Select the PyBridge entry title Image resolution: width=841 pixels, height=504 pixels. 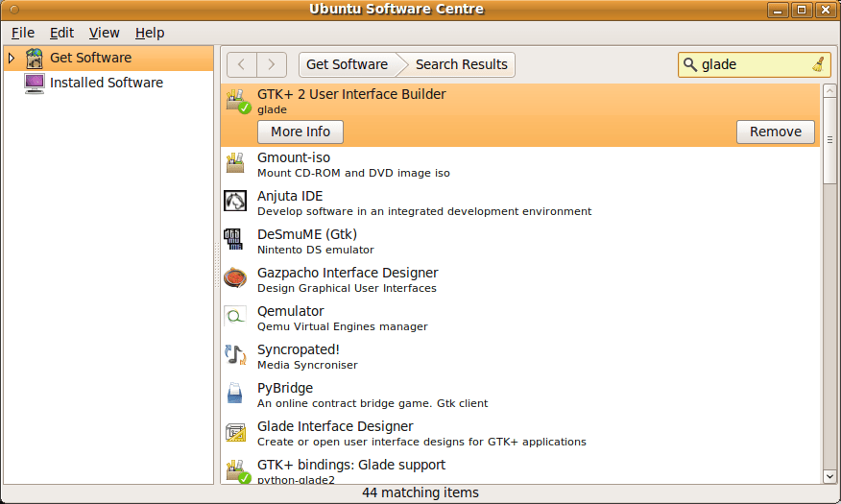coord(285,388)
